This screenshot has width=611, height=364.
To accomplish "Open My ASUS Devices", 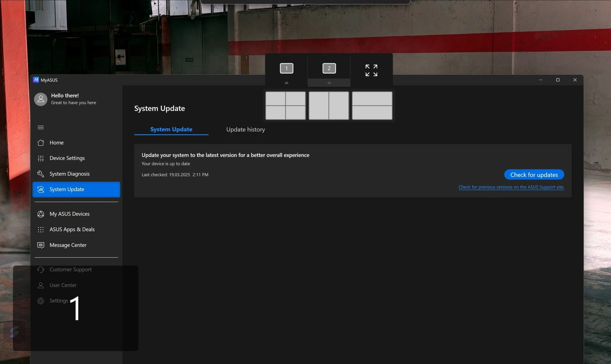I will pos(76,214).
